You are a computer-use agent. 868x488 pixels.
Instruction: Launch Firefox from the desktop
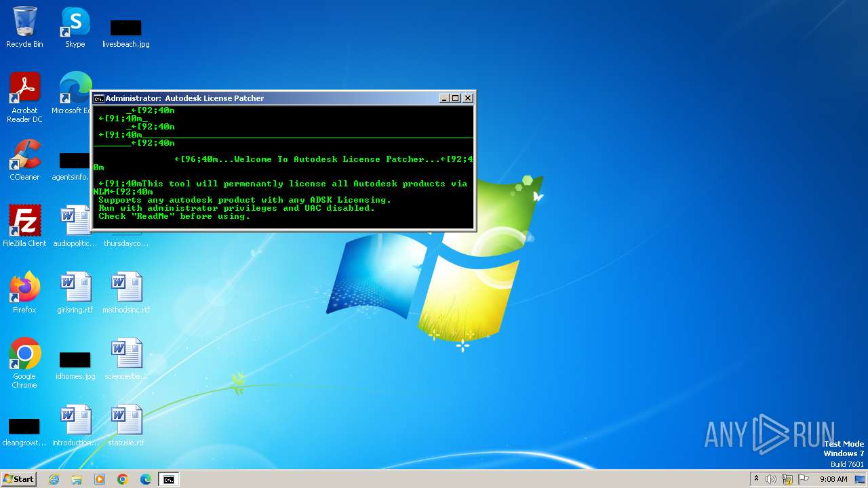click(24, 293)
